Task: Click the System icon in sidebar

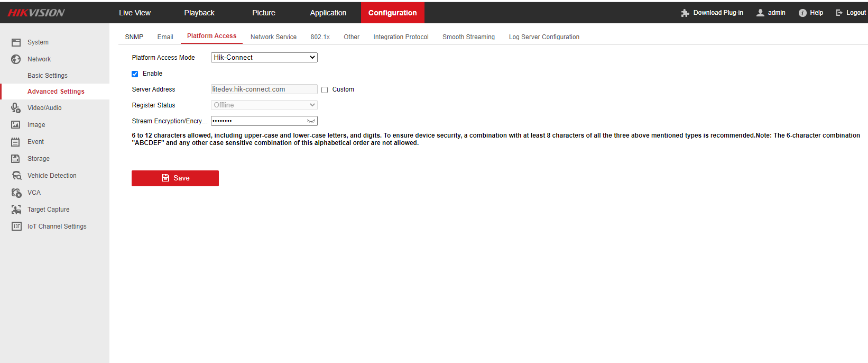Action: click(16, 42)
